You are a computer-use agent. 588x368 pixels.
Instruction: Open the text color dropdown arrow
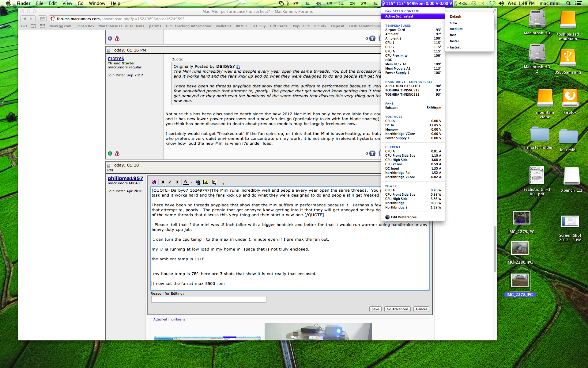(191, 182)
